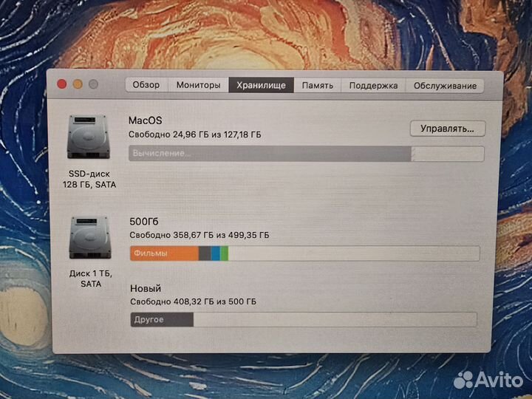Click blue segment in 500Гб bar

tap(216, 253)
